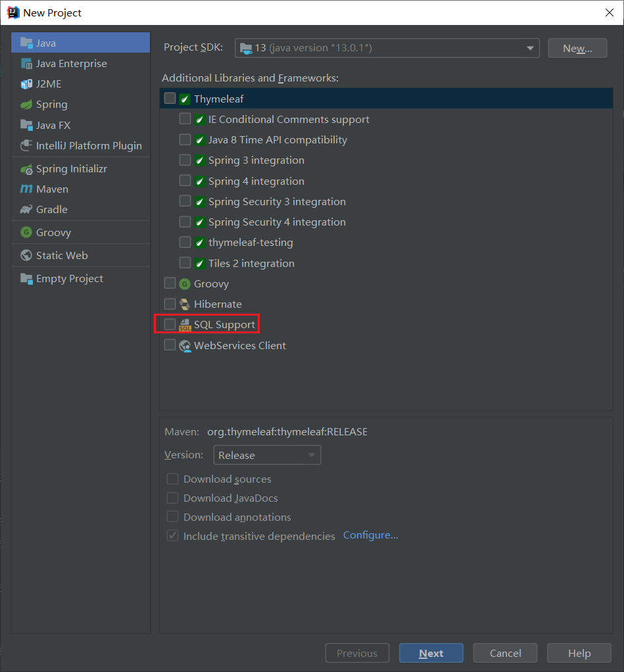Enable the Hibernate checkbox
Screen dimensions: 624x672
[x=170, y=304]
